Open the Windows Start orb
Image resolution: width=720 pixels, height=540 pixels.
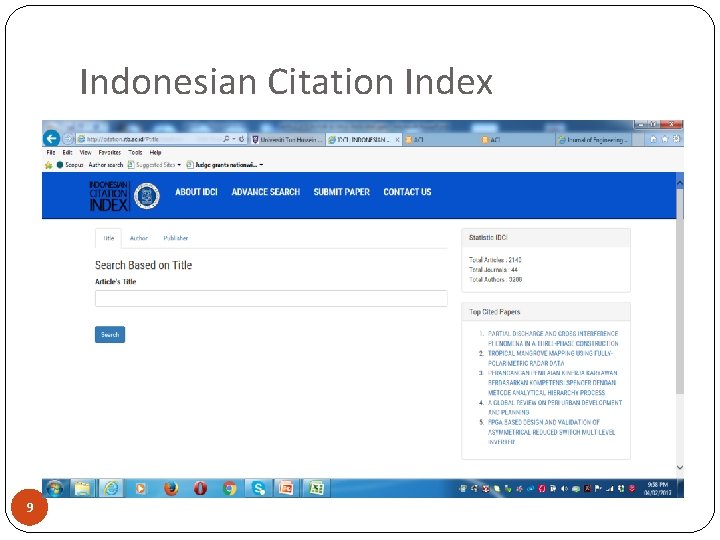55,488
